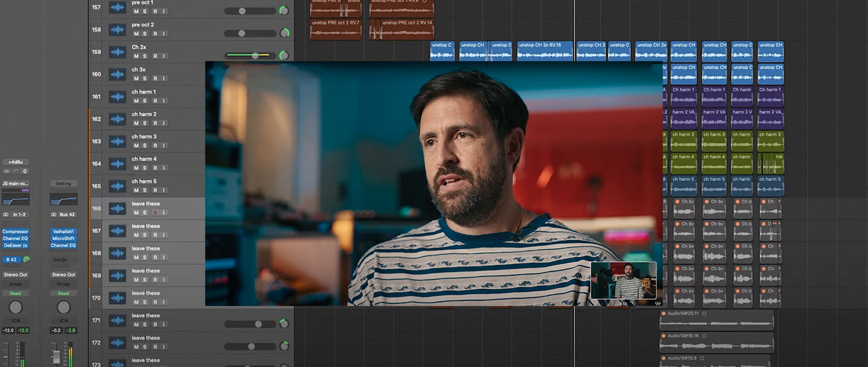Screen dimensions: 868x367
Task: Select the Audio19#18.16 audio region
Action: [x=716, y=342]
